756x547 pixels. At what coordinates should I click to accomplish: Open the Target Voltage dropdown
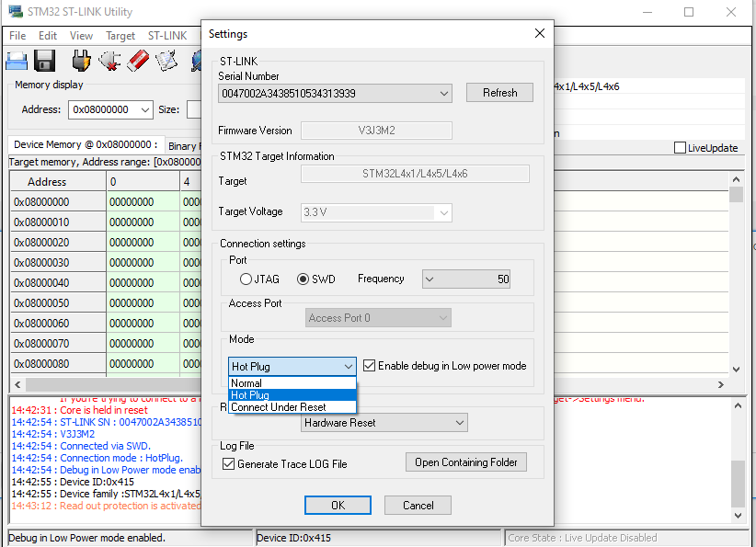[x=444, y=212]
